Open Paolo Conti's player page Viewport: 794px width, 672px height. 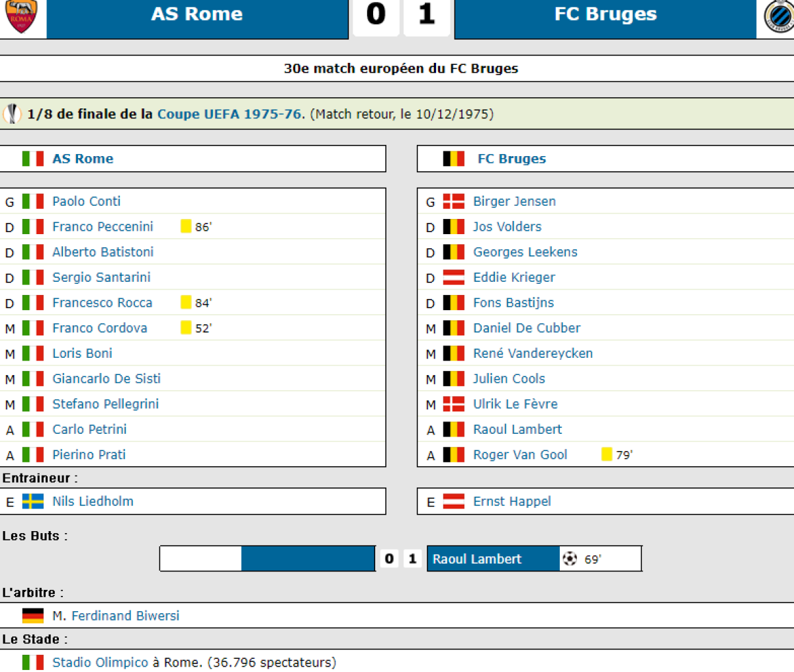tap(87, 202)
